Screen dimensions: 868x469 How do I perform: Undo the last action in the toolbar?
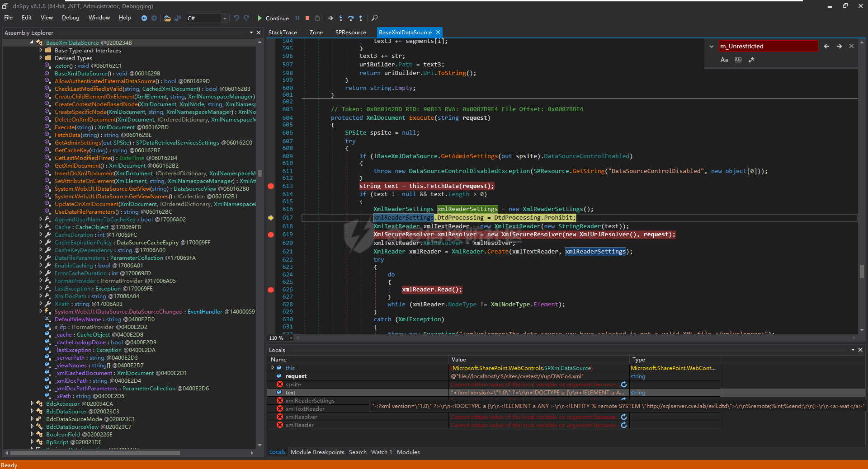pyautogui.click(x=236, y=18)
